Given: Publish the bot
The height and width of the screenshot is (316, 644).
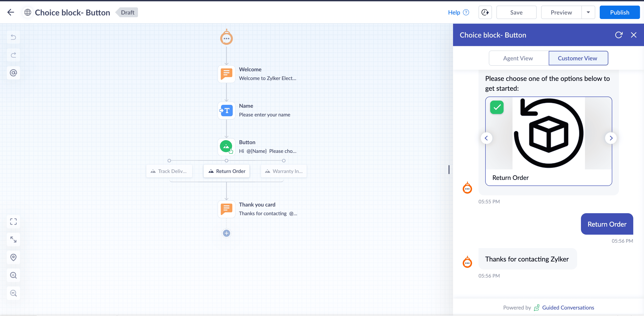Looking at the screenshot, I should (x=619, y=12).
